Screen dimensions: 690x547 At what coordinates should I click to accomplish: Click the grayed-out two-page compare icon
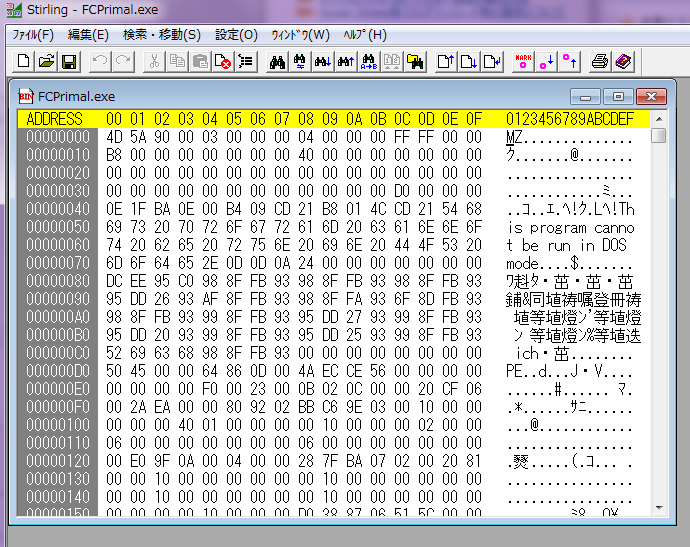(392, 62)
